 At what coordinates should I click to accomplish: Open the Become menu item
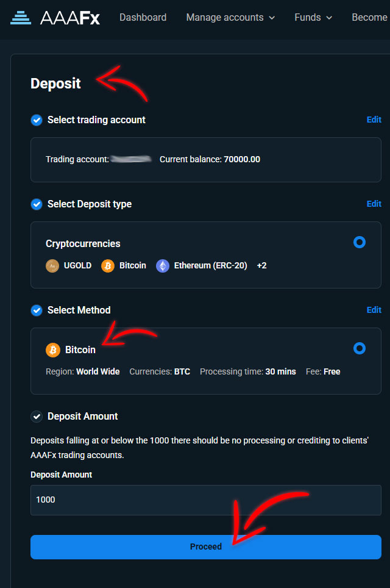coord(369,18)
